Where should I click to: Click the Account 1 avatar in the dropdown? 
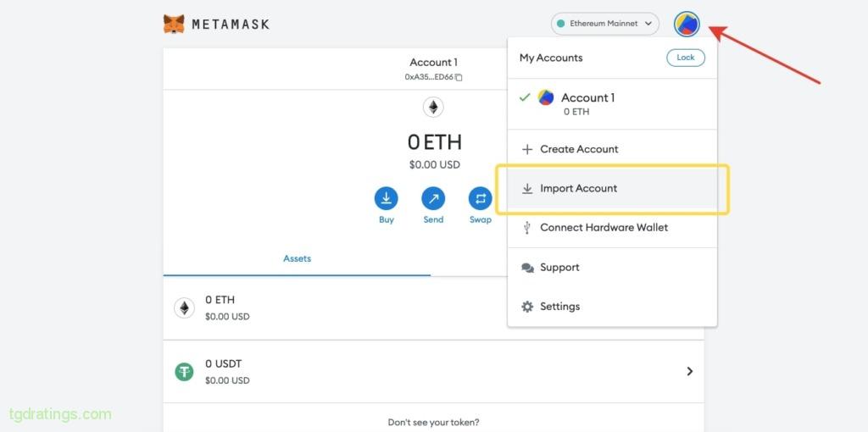(x=546, y=98)
